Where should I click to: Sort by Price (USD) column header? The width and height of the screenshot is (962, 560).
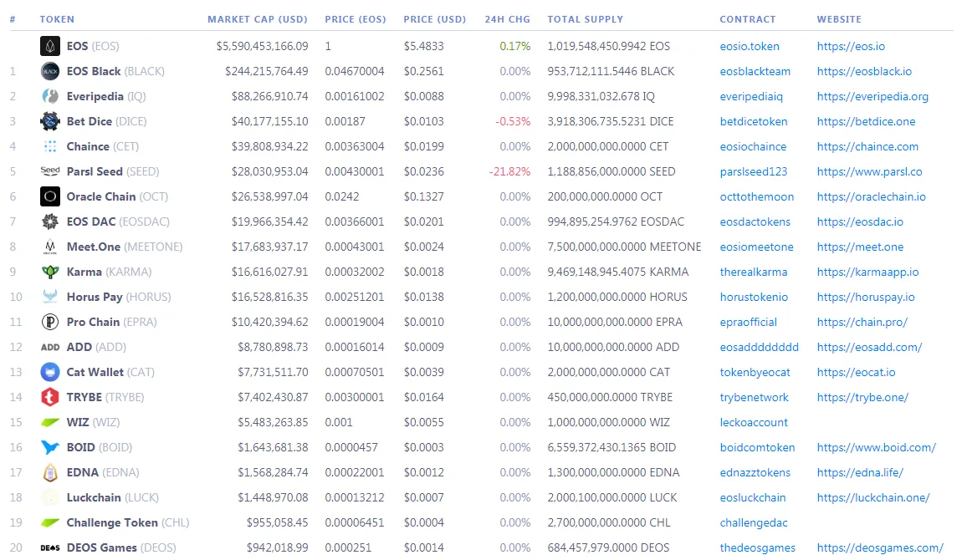pos(434,19)
